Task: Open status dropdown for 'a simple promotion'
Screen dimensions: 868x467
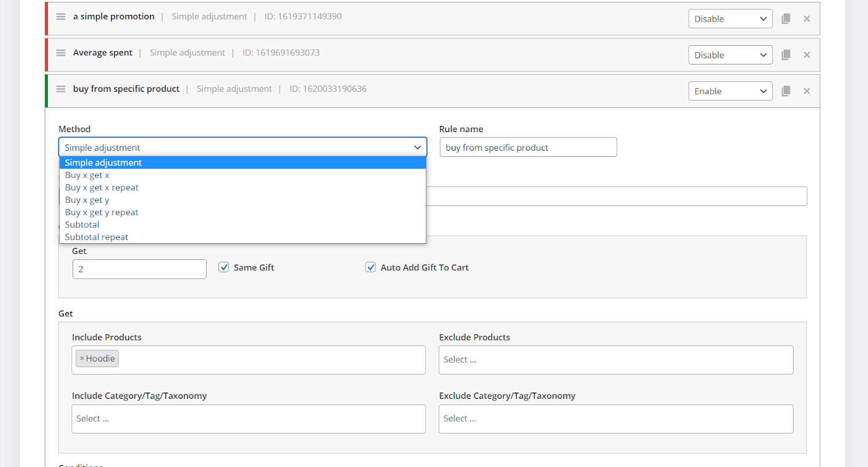Action: (x=730, y=19)
